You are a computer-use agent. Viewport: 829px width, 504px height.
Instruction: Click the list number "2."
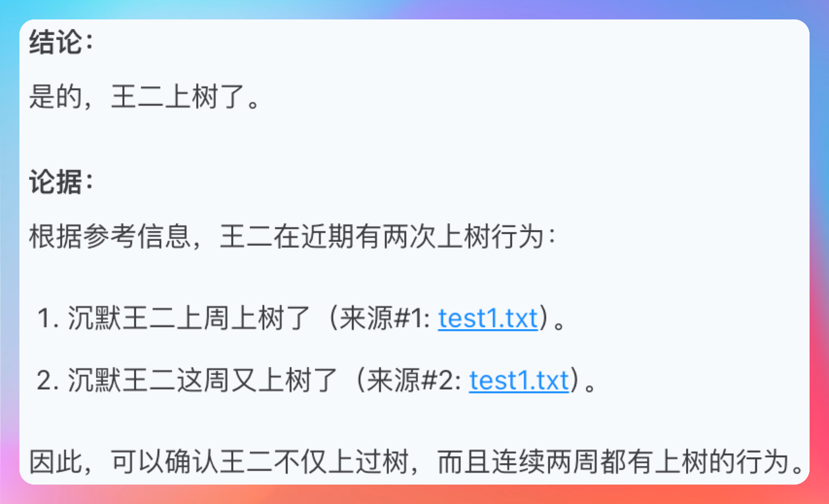coord(48,381)
